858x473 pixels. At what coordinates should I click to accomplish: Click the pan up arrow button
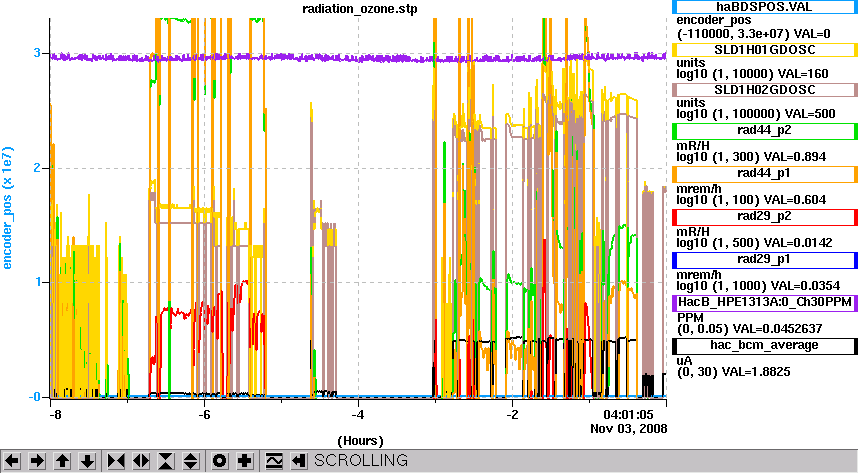[62, 461]
